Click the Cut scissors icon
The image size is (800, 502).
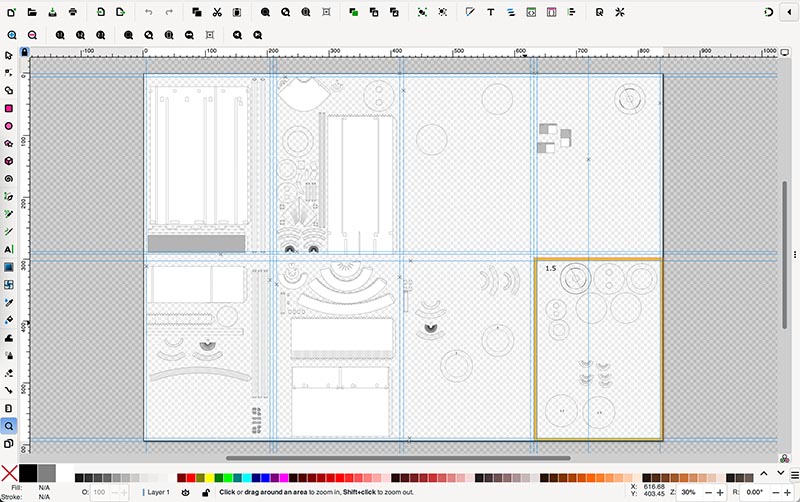click(216, 12)
